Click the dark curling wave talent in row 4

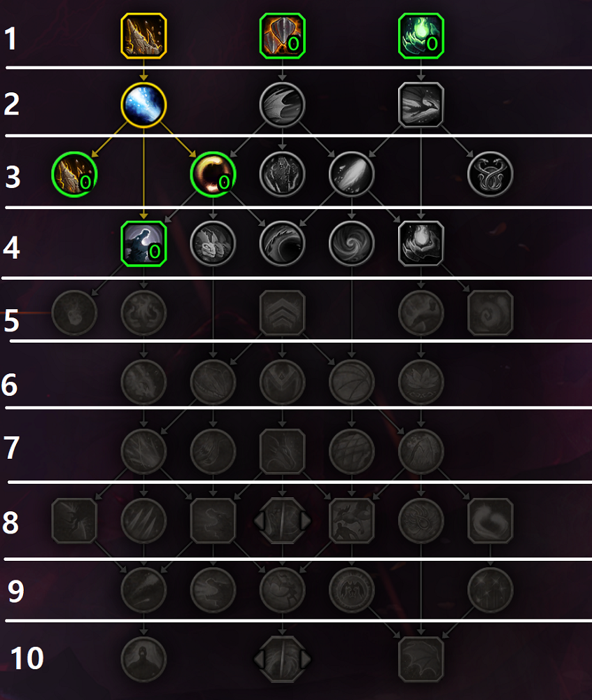tap(283, 244)
